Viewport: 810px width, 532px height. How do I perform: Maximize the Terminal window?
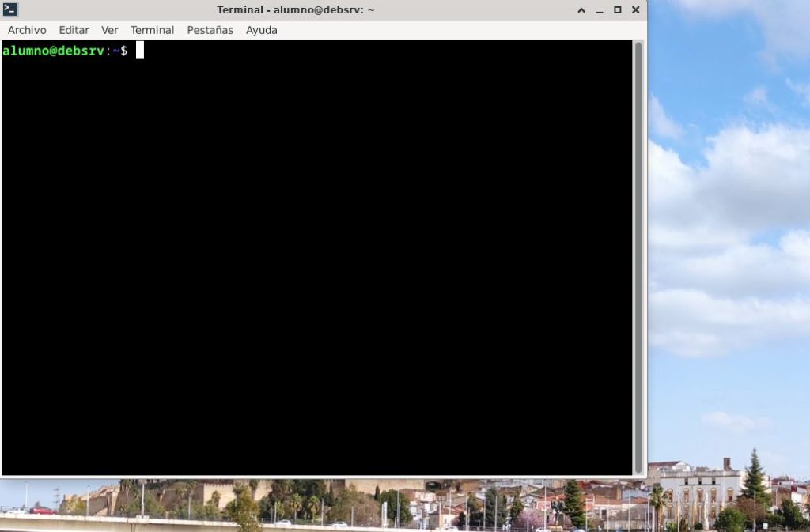(x=617, y=10)
